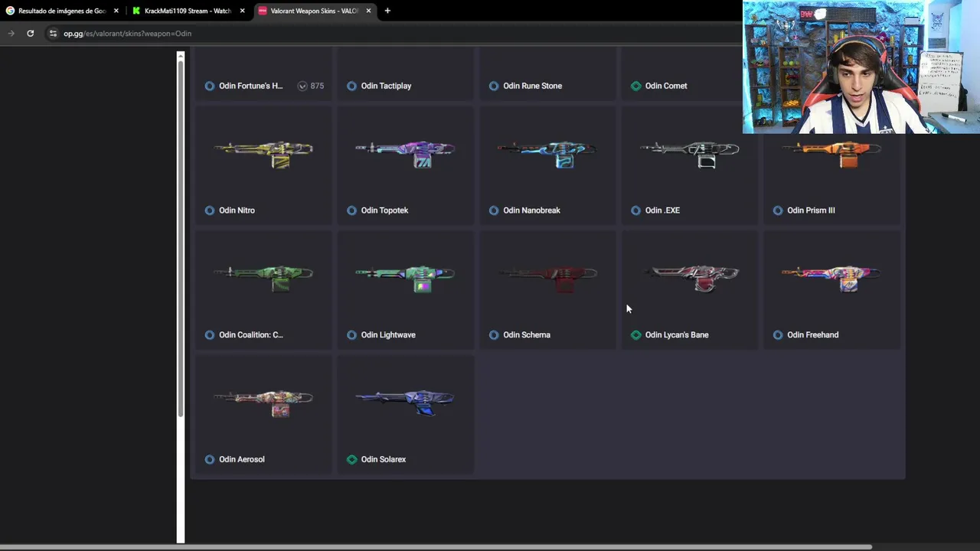The height and width of the screenshot is (551, 980).
Task: Switch to the Resultado de imágenes de Google tab
Action: 62,11
